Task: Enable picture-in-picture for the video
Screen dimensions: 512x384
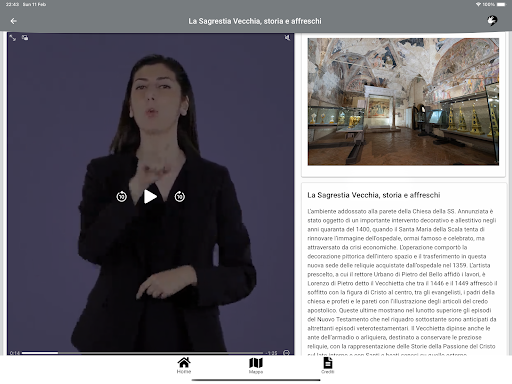Action: [25, 38]
